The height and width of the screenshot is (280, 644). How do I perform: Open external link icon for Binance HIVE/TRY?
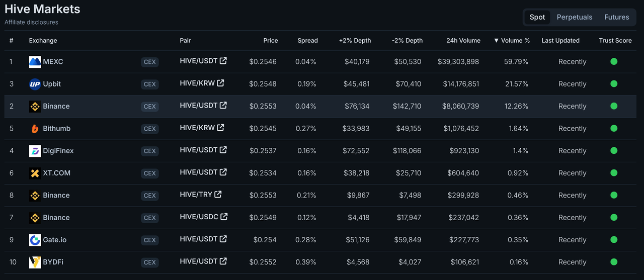coord(218,194)
